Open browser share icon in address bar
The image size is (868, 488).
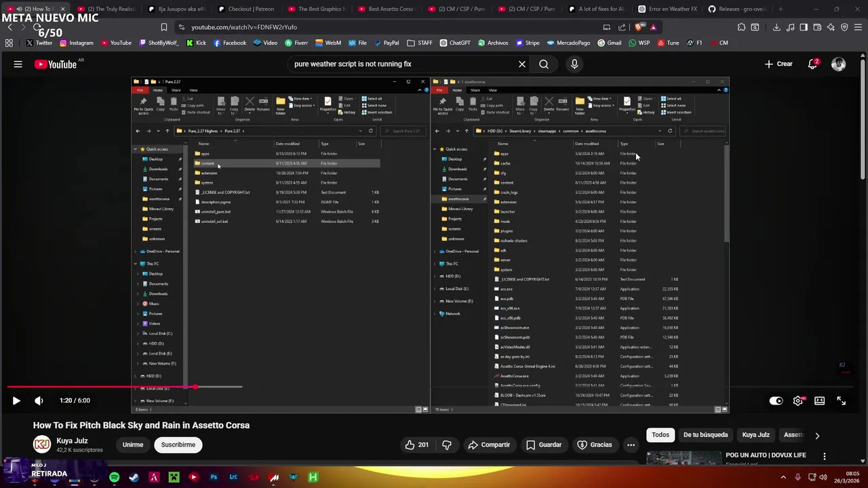click(x=623, y=27)
